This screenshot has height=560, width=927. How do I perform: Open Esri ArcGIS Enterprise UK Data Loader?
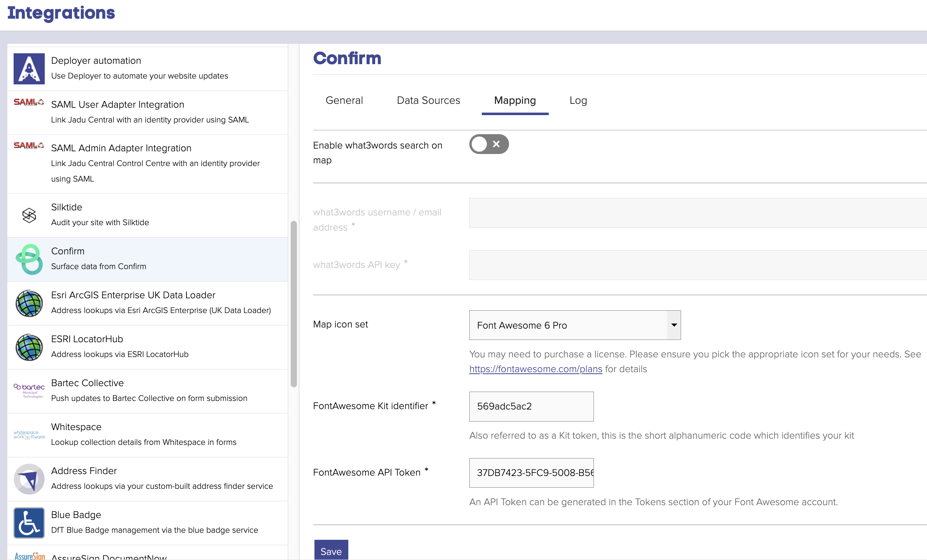pyautogui.click(x=147, y=303)
